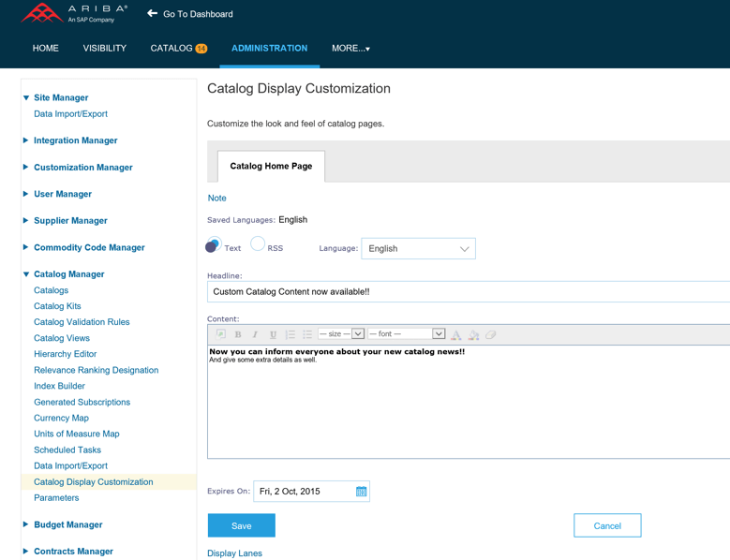This screenshot has width=730, height=560.
Task: Expand the Commodity Code Manager section
Action: 25,247
